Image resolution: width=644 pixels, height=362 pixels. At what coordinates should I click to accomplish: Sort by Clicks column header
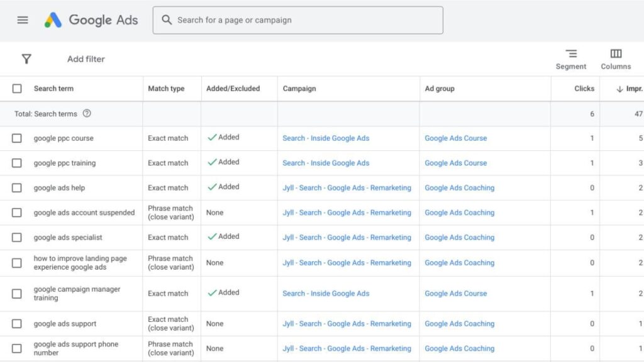click(584, 89)
